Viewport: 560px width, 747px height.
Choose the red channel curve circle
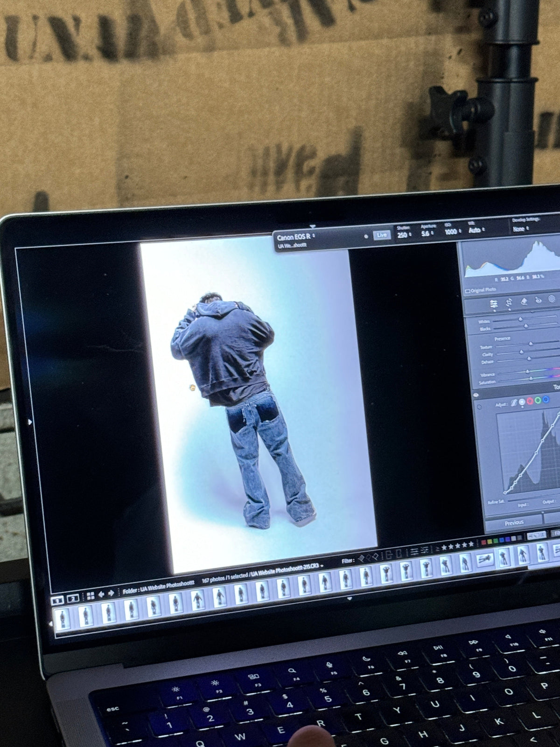(530, 401)
